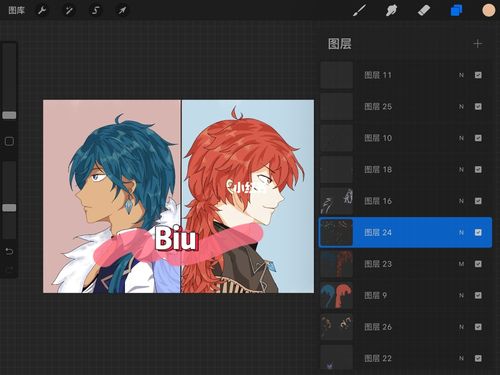Open blend mode N for 图层 10
Viewport: 500px width, 375px height.
(x=461, y=138)
